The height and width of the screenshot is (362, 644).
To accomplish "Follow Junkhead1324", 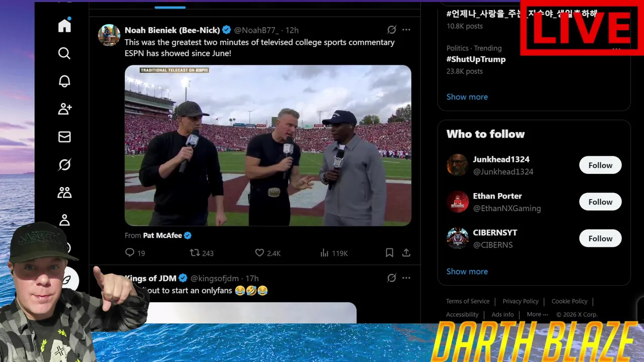I will click(600, 165).
